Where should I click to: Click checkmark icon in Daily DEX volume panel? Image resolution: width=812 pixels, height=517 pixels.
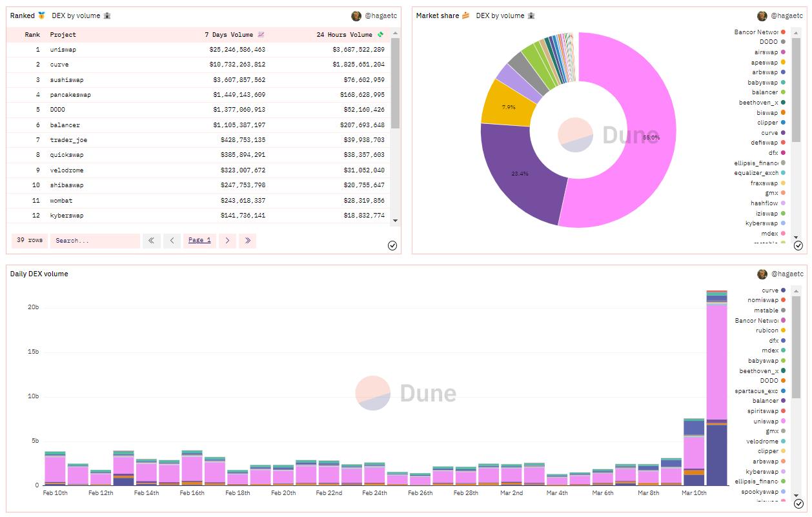point(798,504)
